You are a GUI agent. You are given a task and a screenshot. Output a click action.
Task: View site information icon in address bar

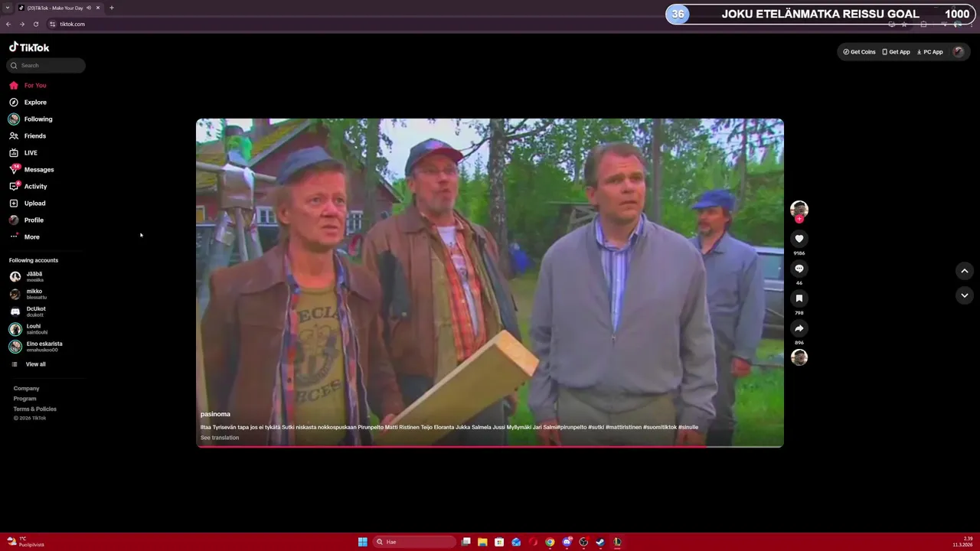click(x=52, y=24)
